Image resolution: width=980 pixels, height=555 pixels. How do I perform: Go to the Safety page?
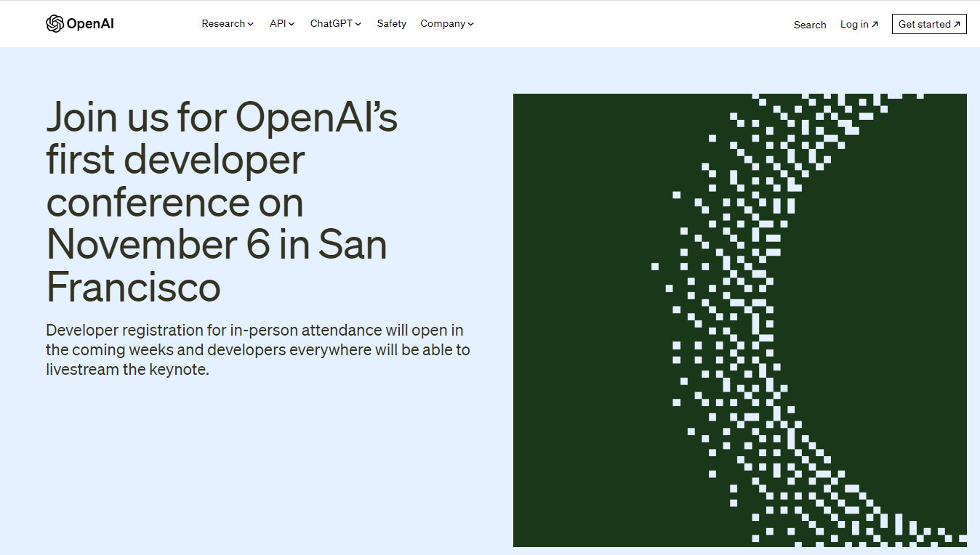[392, 24]
